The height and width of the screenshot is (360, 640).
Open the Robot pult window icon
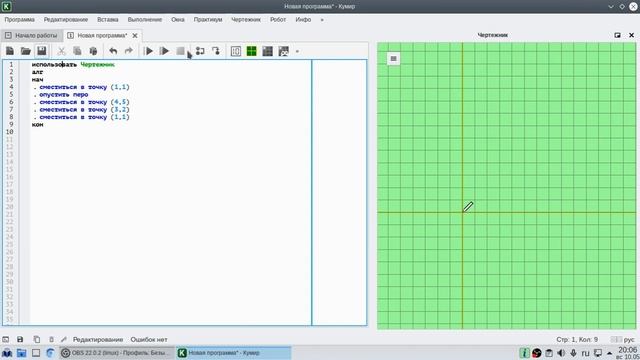(x=283, y=51)
